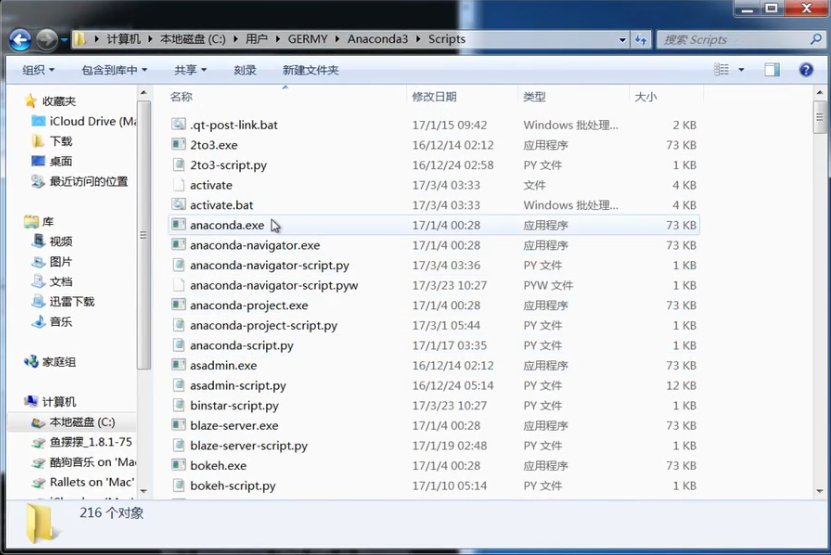Viewport: 831px width, 555px height.
Task: Select the anaconda-project.exe file icon
Action: point(179,305)
